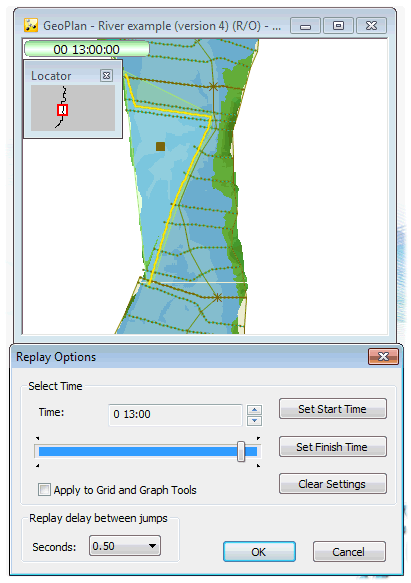411x583 pixels.
Task: Click the Set Start Time button
Action: (x=333, y=409)
